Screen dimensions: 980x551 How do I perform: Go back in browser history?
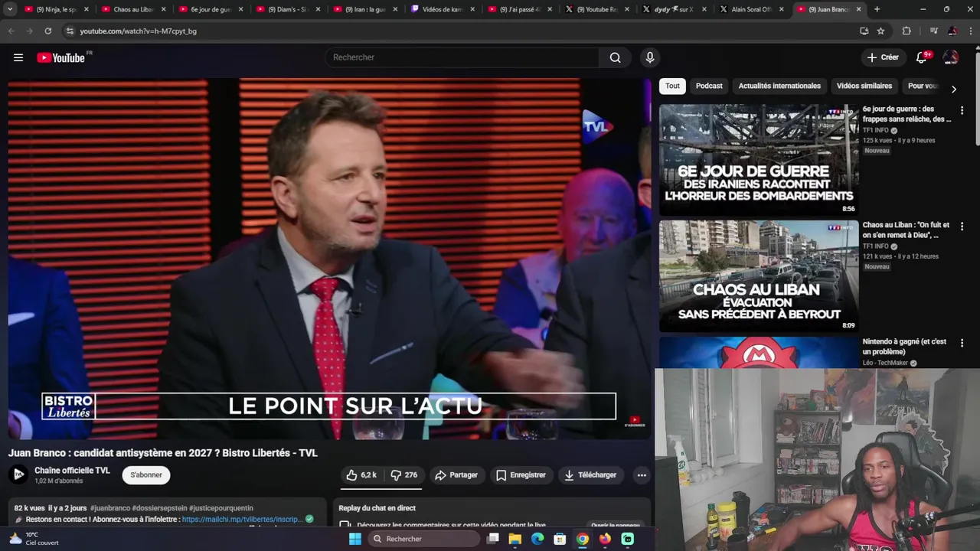click(11, 31)
